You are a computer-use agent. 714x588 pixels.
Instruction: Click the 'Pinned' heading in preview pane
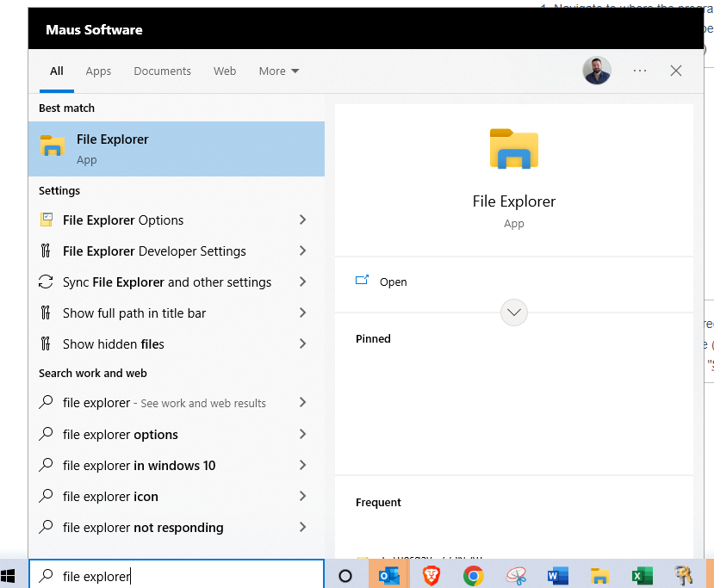[x=374, y=338]
